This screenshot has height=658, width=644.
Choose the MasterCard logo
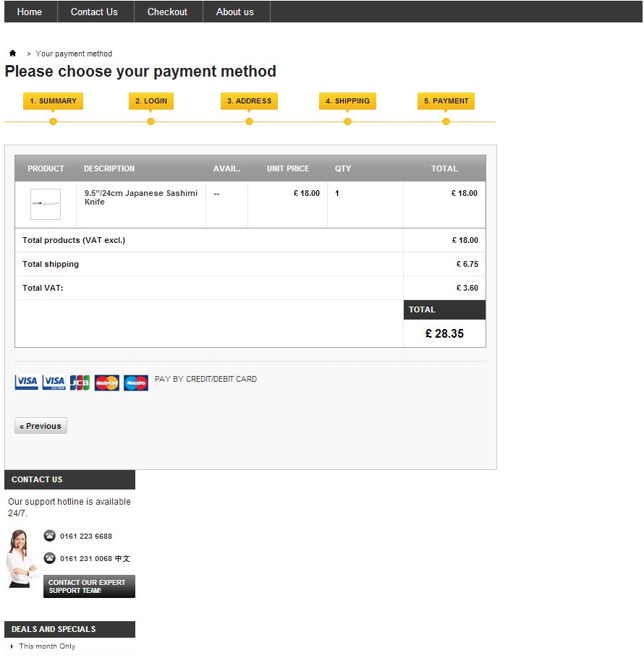point(106,383)
